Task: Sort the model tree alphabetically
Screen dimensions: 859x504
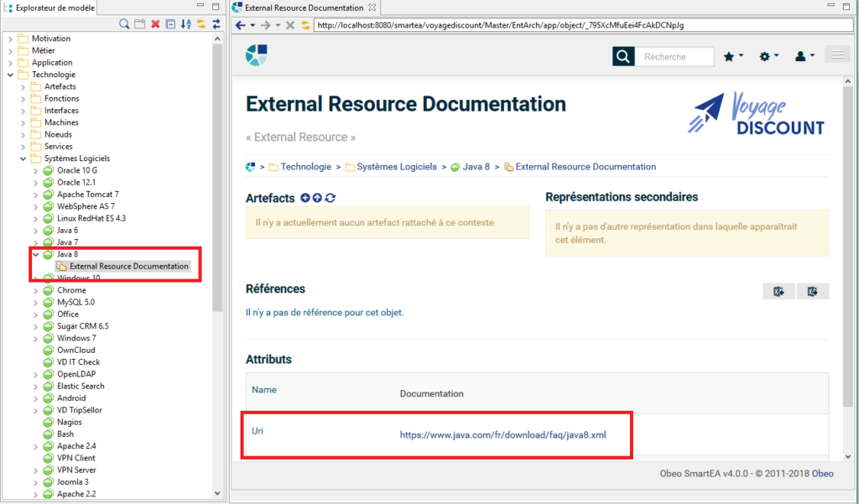Action: click(185, 23)
